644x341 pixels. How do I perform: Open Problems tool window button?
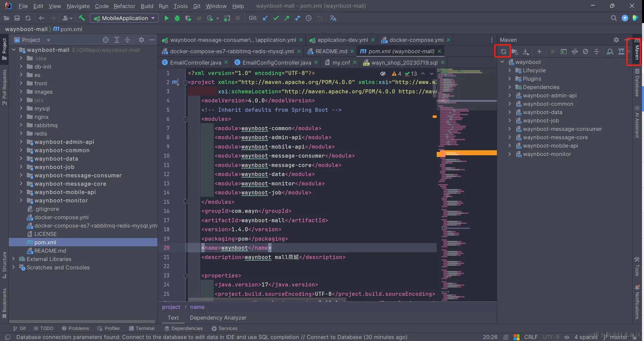pos(75,328)
